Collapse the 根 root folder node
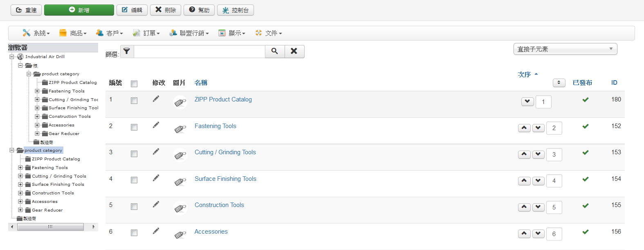Image resolution: width=644 pixels, height=250 pixels. tap(20, 65)
